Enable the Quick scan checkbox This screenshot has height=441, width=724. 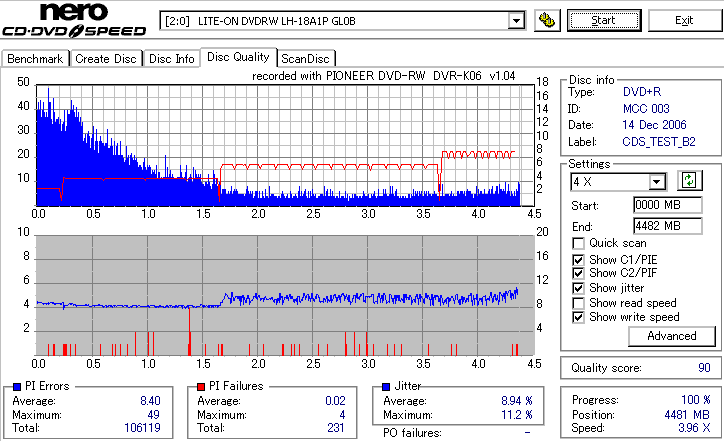578,243
